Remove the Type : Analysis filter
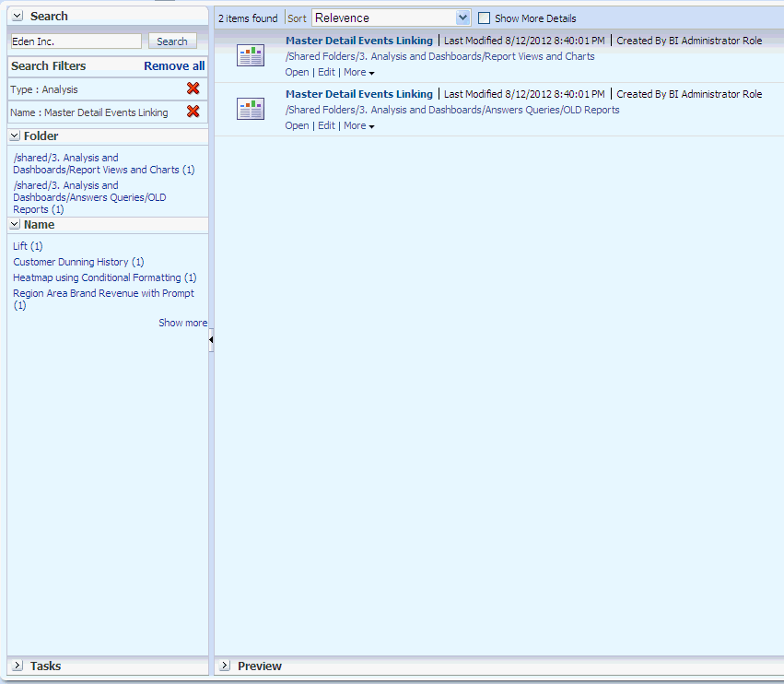This screenshot has height=684, width=784. point(193,88)
